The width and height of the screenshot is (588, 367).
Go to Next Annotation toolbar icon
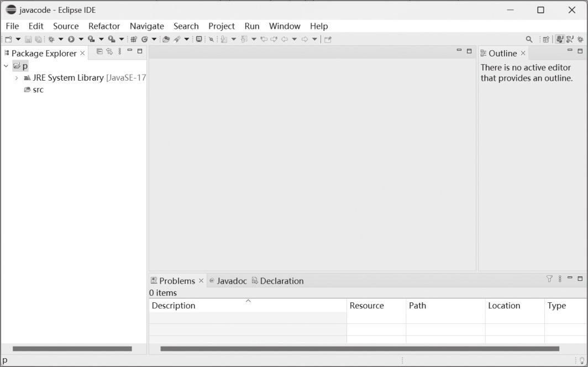(x=224, y=39)
